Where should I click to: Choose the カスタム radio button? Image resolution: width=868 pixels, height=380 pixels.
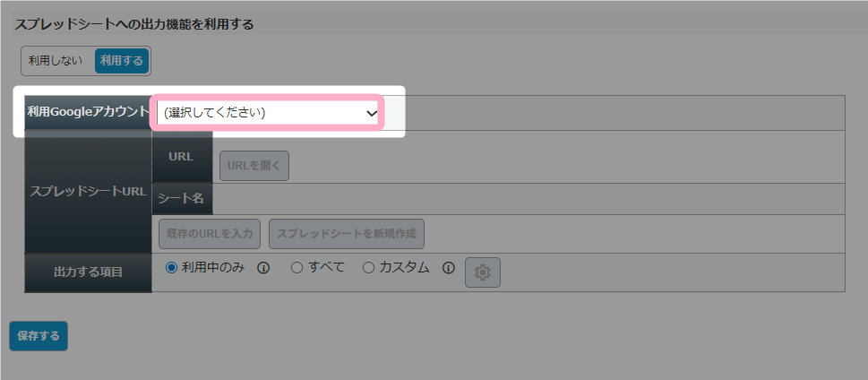click(368, 268)
